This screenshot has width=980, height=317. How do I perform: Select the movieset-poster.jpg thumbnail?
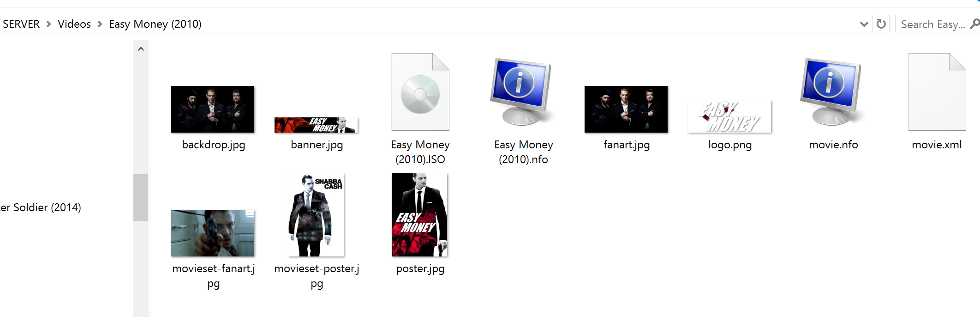[x=316, y=215]
